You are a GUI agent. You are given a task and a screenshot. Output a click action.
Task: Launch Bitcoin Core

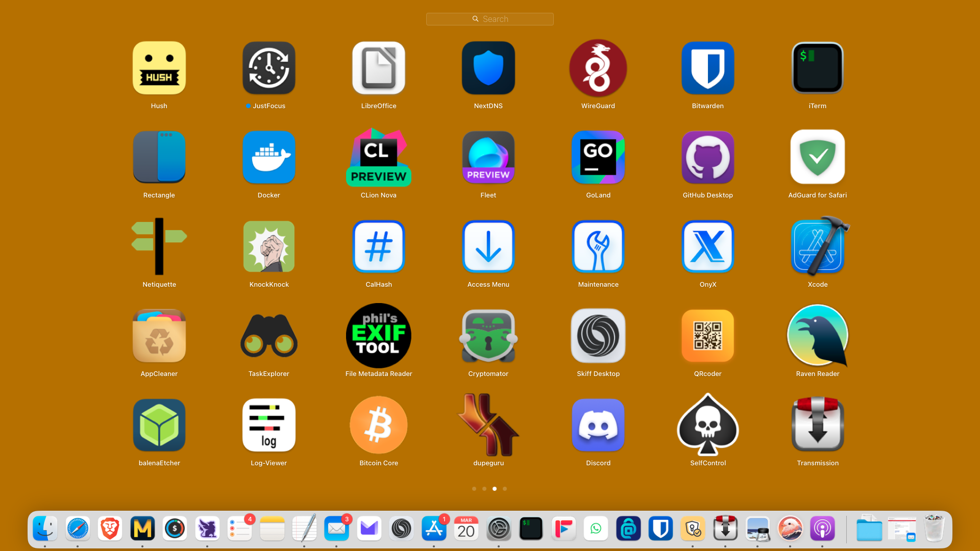click(379, 425)
